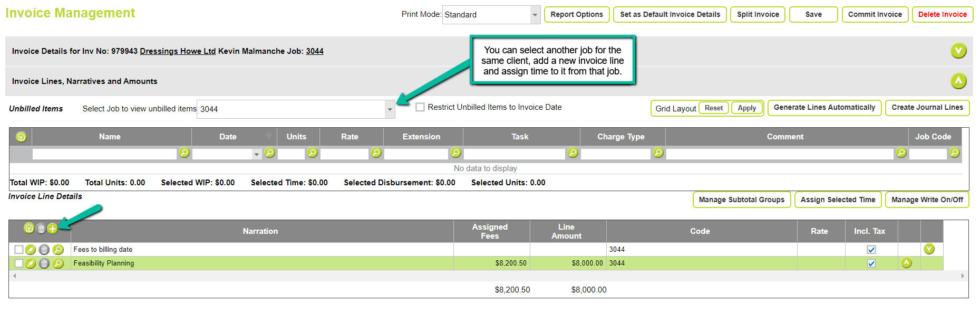Apply the grid layout
The height and width of the screenshot is (312, 980).
[x=747, y=108]
